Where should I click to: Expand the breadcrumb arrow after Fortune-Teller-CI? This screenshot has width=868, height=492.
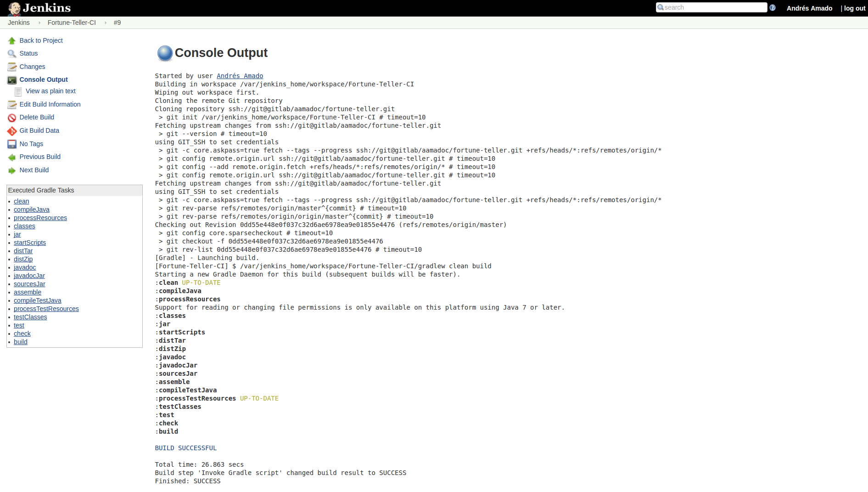coord(105,23)
